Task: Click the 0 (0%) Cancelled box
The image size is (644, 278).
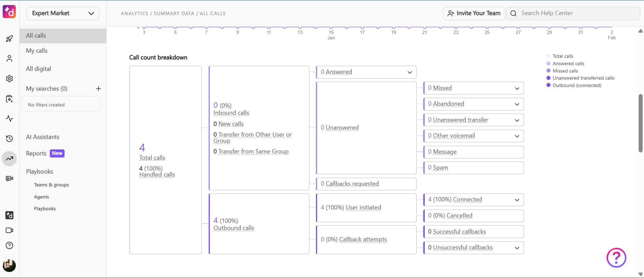Action: tap(473, 216)
